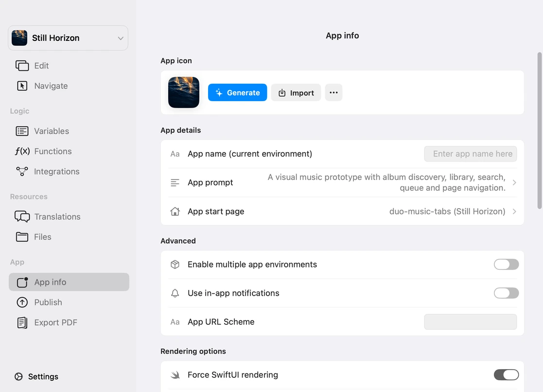
Task: Click the Variables list icon
Action: 22,131
